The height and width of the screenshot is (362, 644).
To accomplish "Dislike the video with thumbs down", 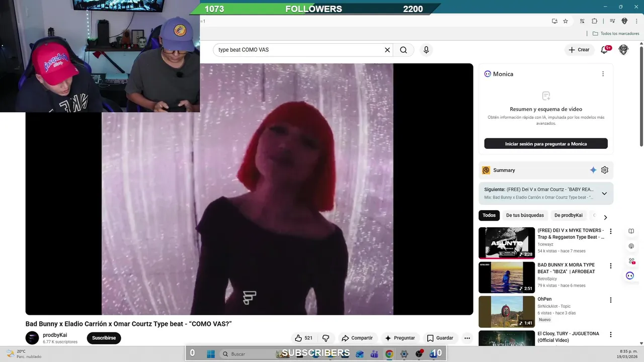I will click(326, 338).
